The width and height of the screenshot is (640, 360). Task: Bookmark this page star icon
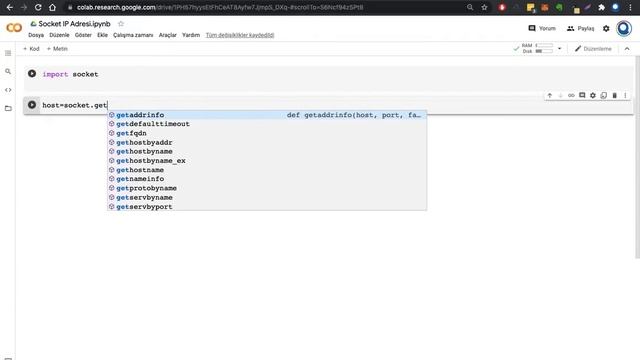point(484,7)
